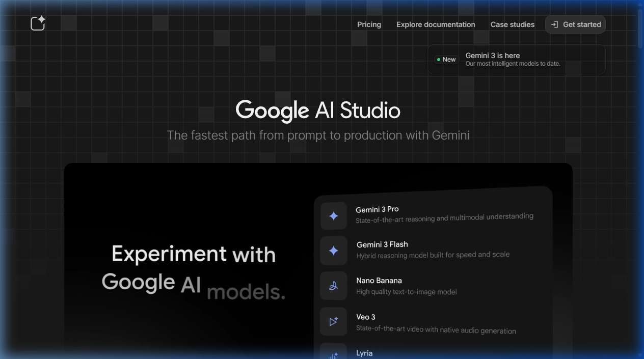Select the Nano Banana model icon
This screenshot has height=359, width=644.
point(334,286)
